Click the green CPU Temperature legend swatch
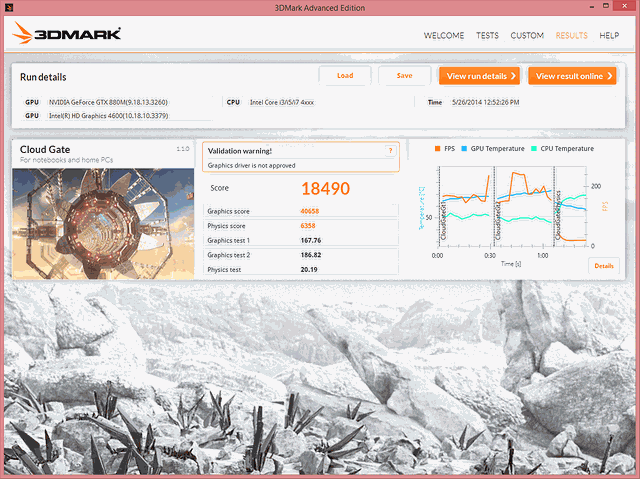 (x=534, y=149)
